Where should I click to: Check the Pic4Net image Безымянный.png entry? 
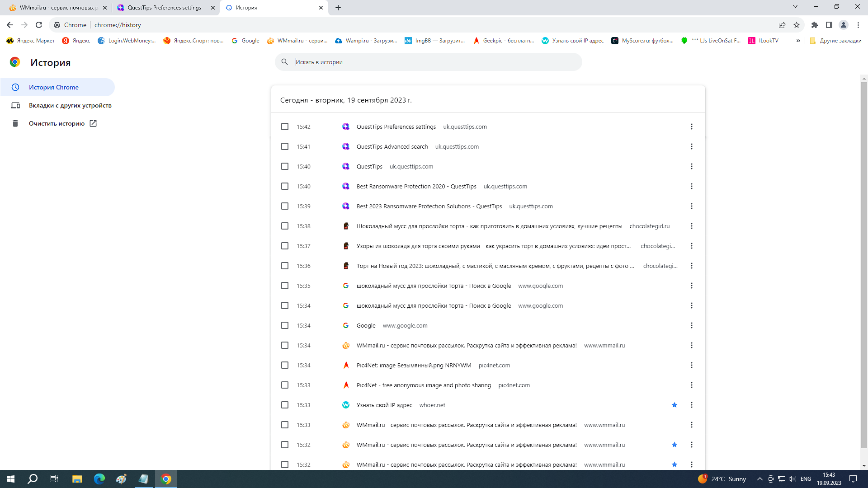(x=285, y=365)
